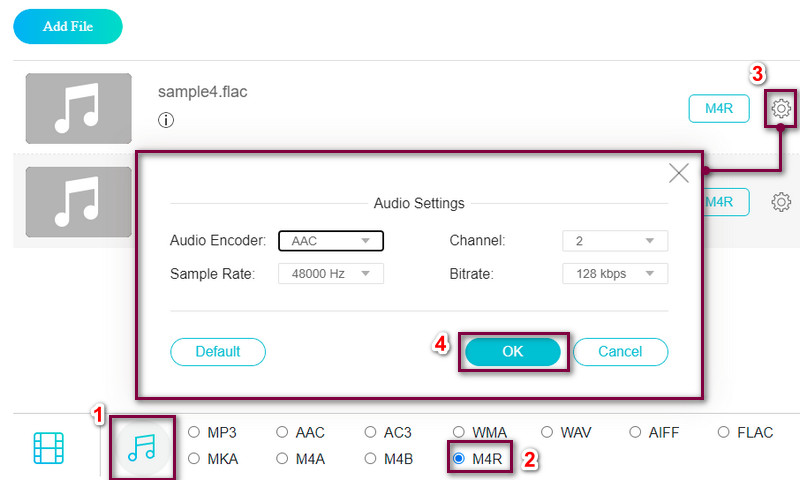
Task: Reset settings with the Default button
Action: pyautogui.click(x=218, y=352)
